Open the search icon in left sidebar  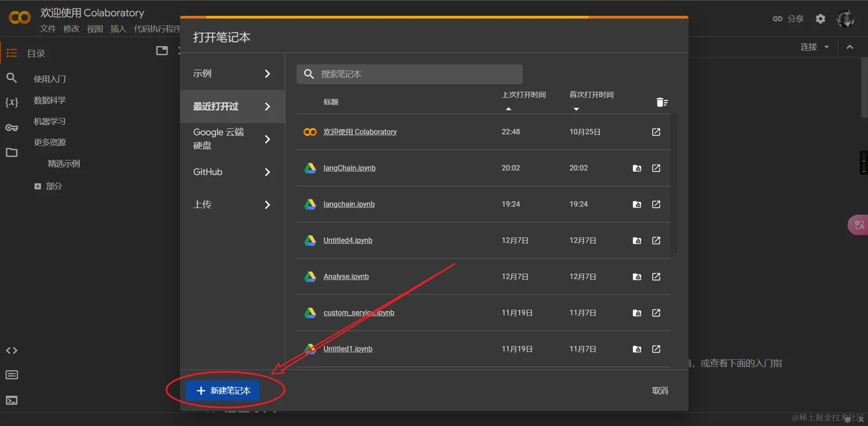pos(12,78)
